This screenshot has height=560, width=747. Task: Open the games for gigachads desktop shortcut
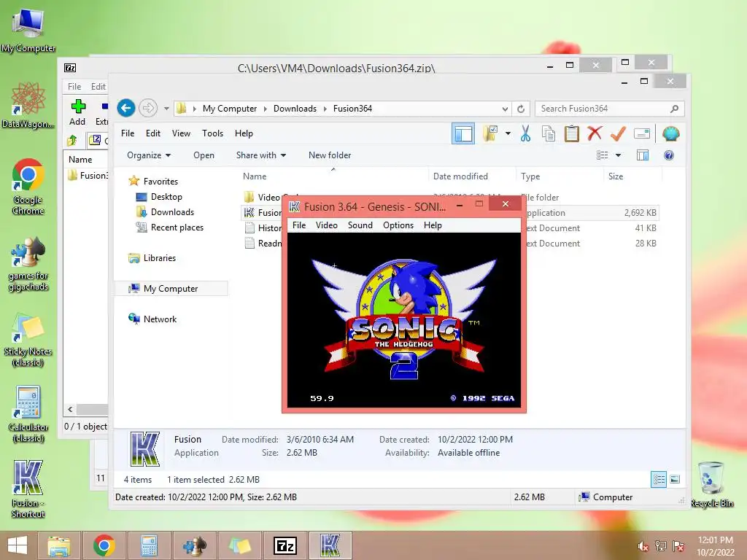28,263
